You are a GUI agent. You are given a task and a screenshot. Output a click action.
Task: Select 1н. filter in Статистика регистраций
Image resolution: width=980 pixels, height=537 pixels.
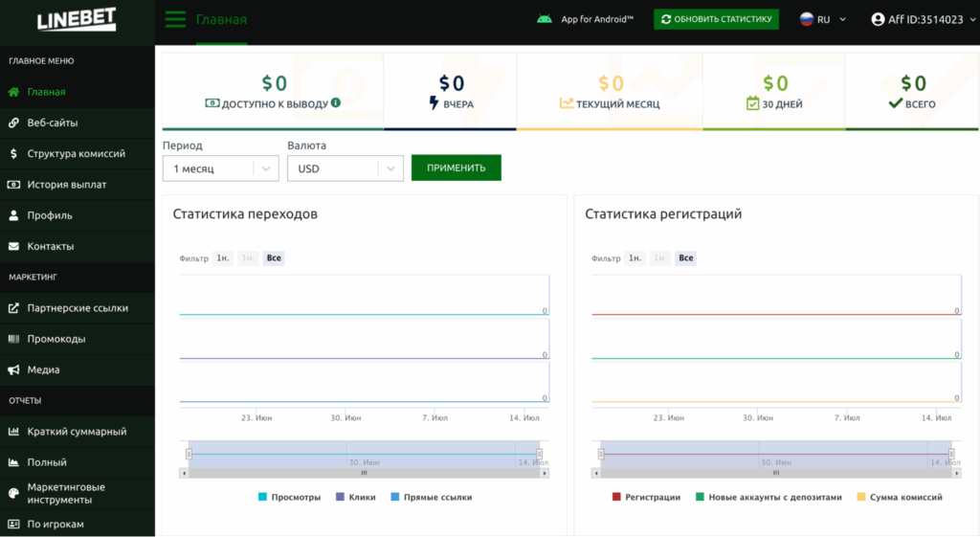pyautogui.click(x=635, y=258)
